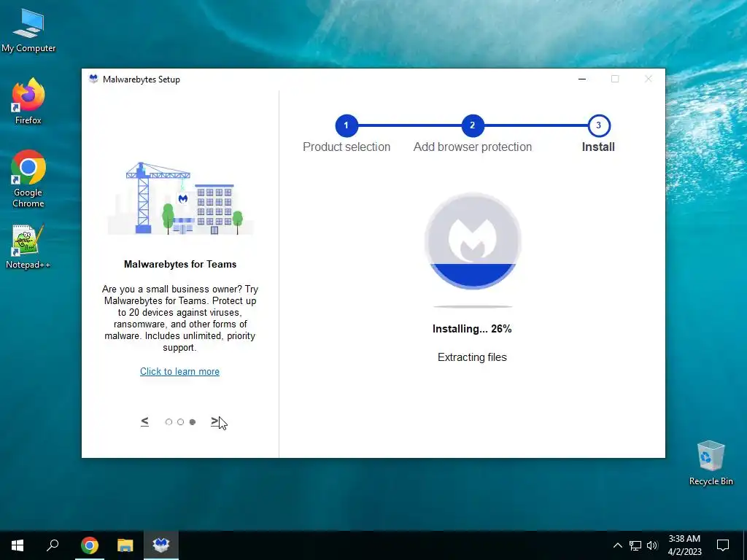Minimize the Malwarebytes Setup window
This screenshot has width=747, height=560.
click(582, 79)
